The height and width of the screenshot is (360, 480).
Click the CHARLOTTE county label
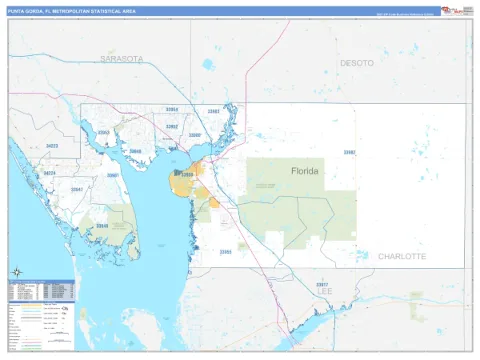(402, 256)
